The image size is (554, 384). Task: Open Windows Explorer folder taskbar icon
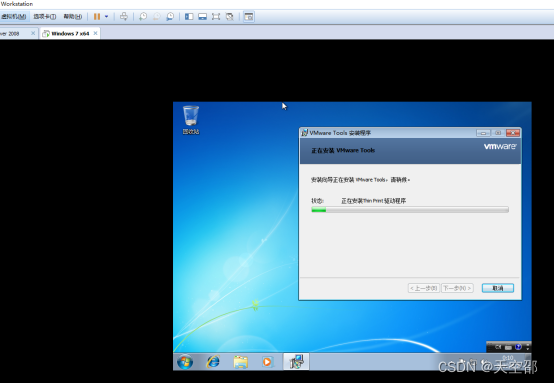[x=241, y=362]
